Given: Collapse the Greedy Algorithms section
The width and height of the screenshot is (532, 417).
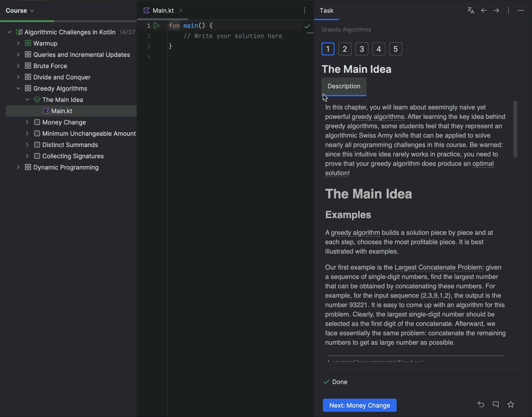Looking at the screenshot, I should (x=18, y=88).
